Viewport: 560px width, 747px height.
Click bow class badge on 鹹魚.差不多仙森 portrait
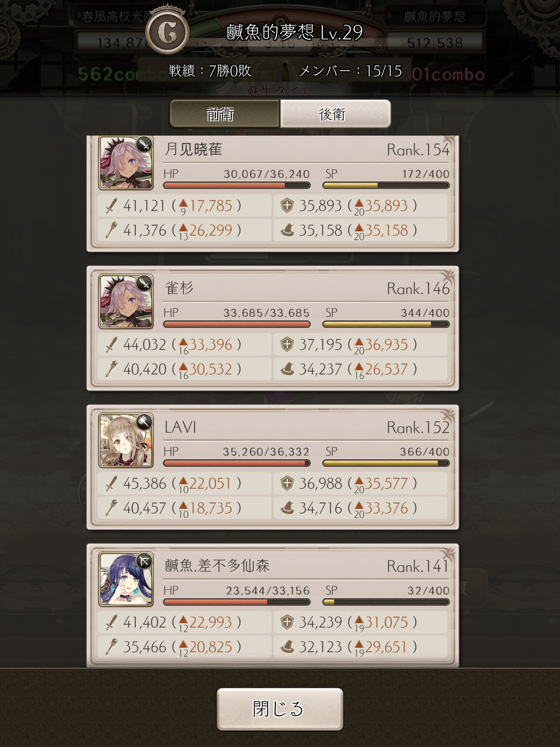click(x=144, y=561)
